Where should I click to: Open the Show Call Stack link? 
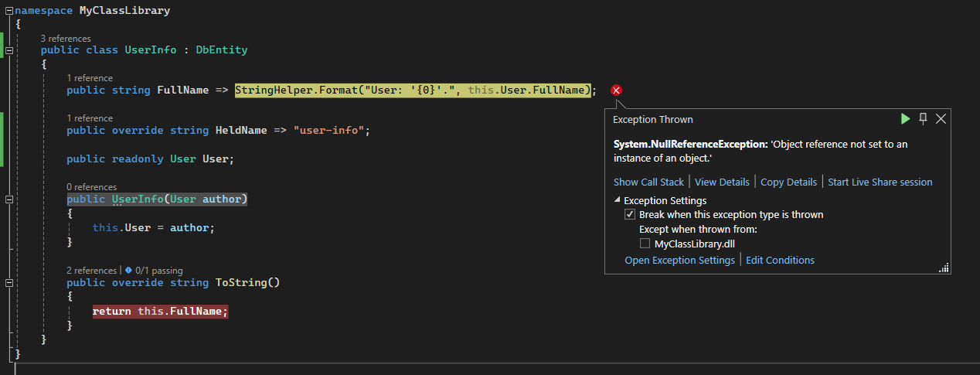[x=648, y=182]
